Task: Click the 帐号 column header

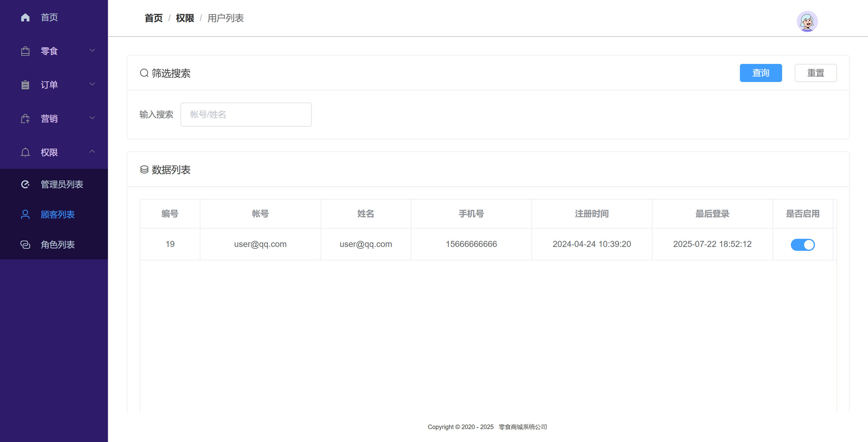Action: pyautogui.click(x=260, y=214)
